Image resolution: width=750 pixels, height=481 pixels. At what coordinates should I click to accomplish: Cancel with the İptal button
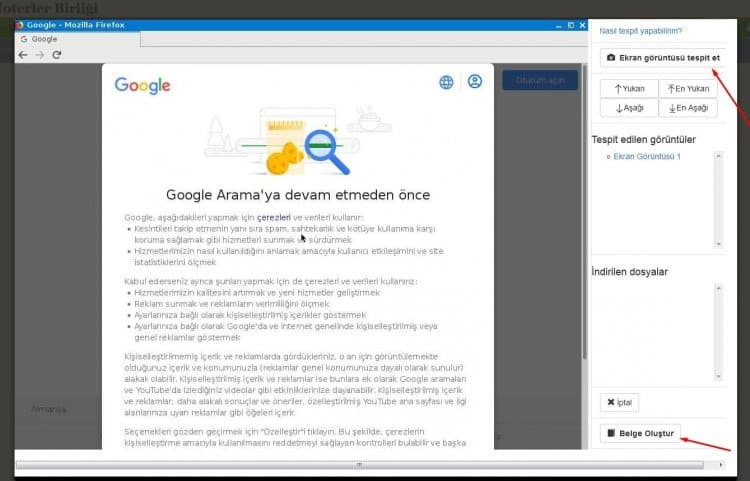coord(619,403)
